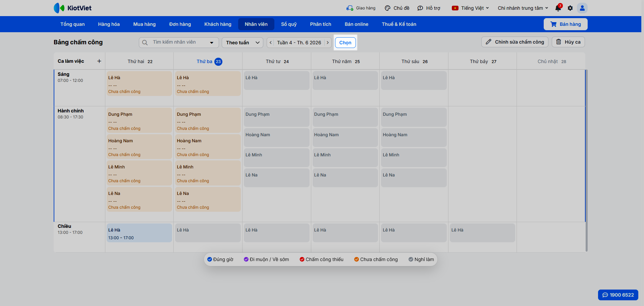644x306 pixels.
Task: Expand the employee search dropdown arrow
Action: point(212,43)
